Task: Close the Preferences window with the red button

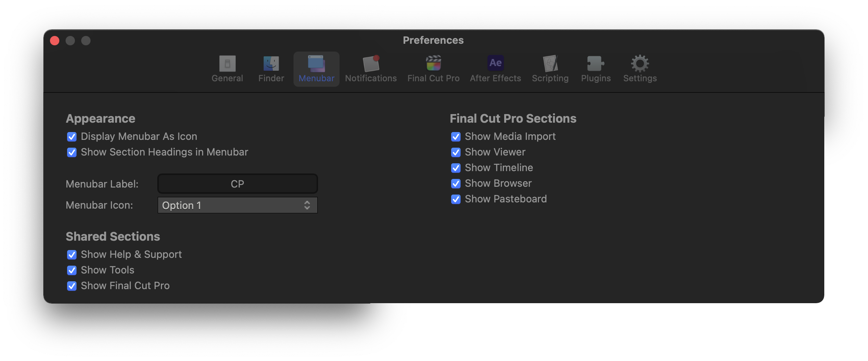Action: tap(55, 41)
